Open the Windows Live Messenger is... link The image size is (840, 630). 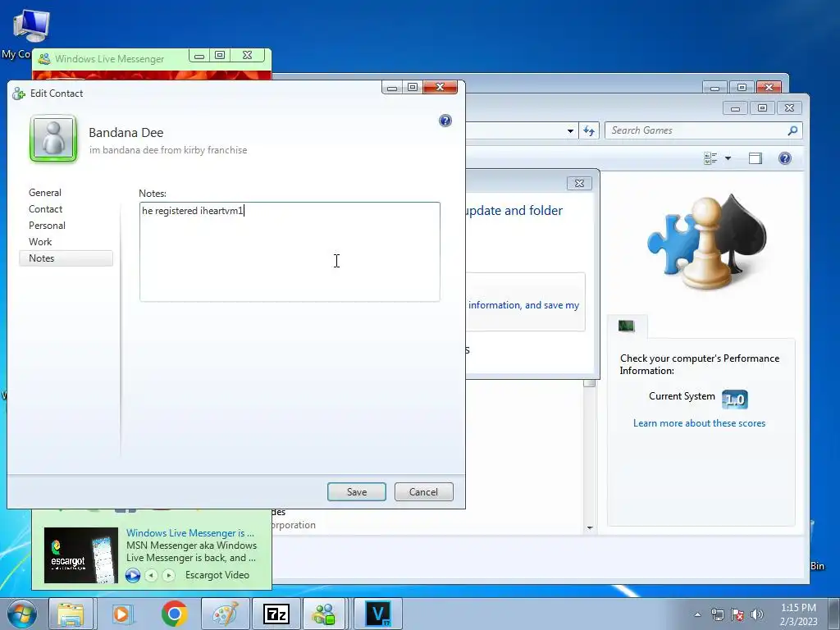coord(190,533)
